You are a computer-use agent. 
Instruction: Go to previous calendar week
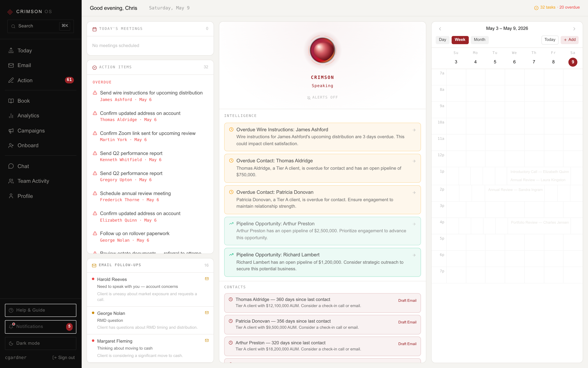440,29
